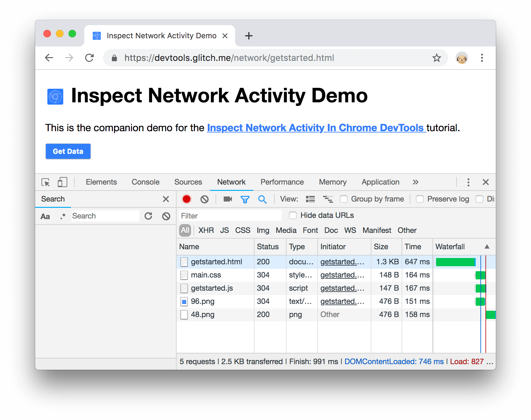The height and width of the screenshot is (420, 531).
Task: Filter requests by Img
Action: pos(263,230)
